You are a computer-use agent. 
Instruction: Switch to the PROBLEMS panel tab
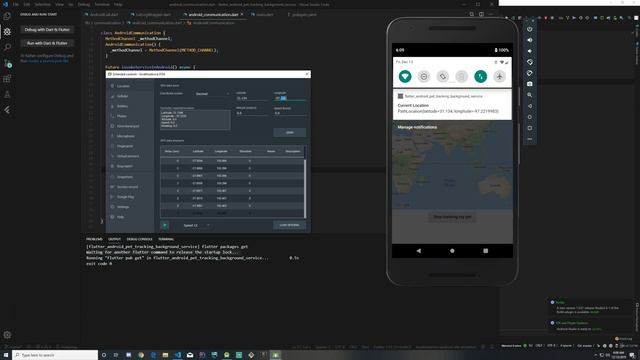[x=94, y=239]
